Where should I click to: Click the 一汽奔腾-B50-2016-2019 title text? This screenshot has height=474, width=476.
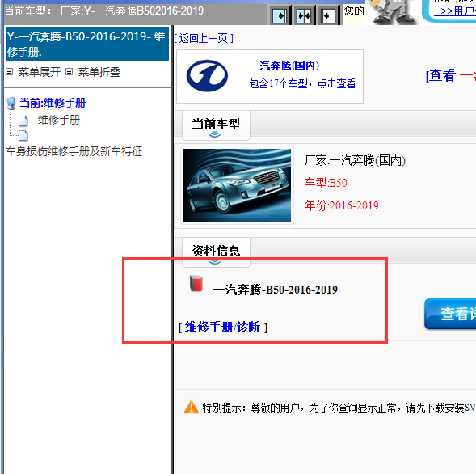[276, 290]
